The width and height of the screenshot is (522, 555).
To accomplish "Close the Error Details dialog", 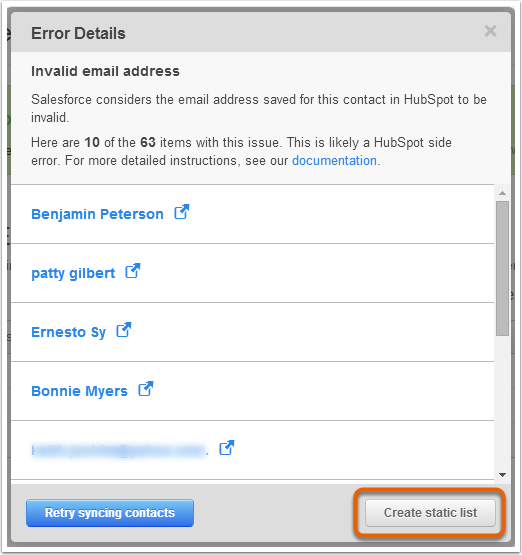I will pos(491,31).
